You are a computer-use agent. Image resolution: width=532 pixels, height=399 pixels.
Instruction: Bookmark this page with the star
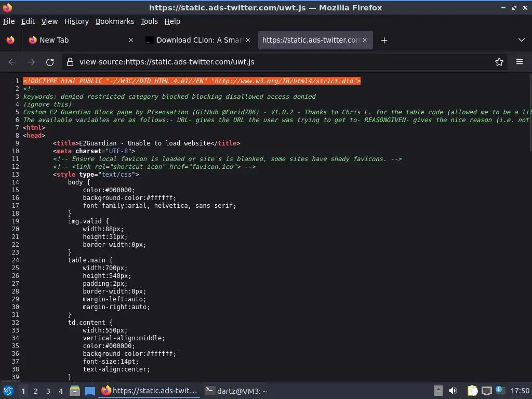pyautogui.click(x=499, y=62)
